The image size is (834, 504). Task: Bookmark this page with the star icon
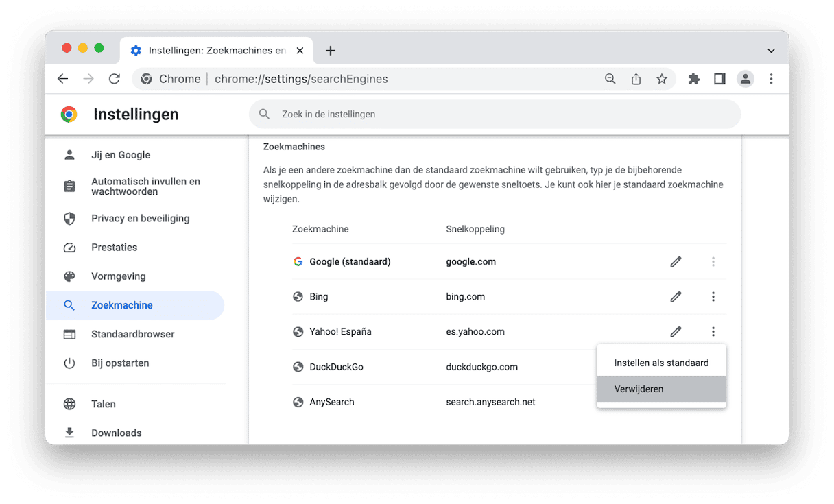(662, 79)
